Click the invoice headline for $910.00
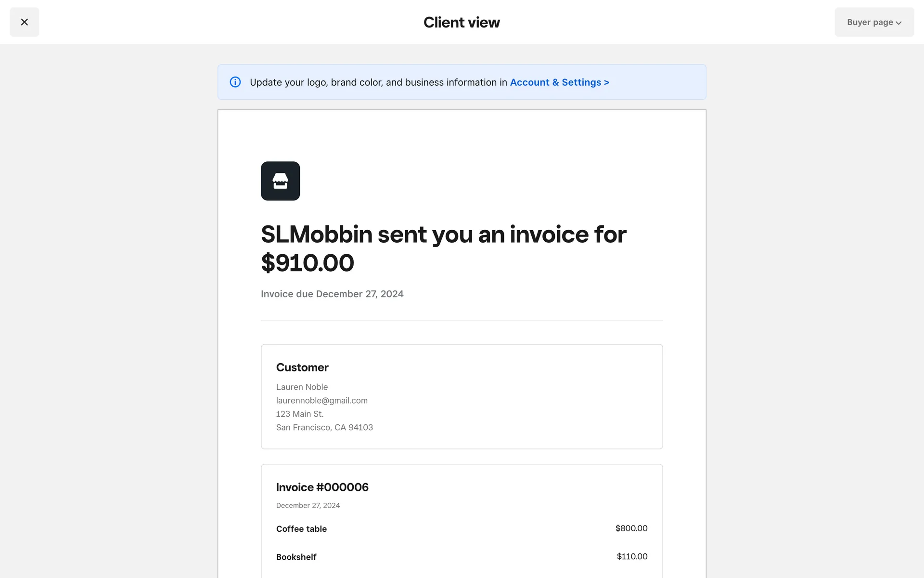The image size is (924, 578). coord(443,248)
